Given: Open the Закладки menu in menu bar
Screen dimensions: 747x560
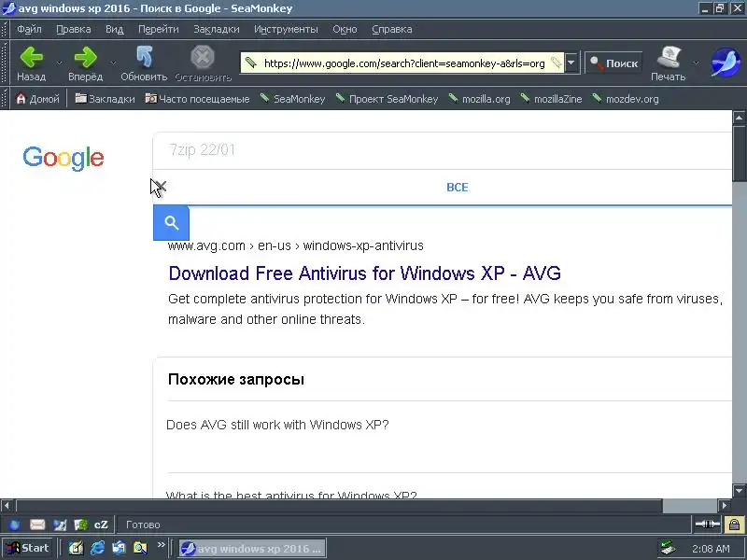Looking at the screenshot, I should (217, 29).
